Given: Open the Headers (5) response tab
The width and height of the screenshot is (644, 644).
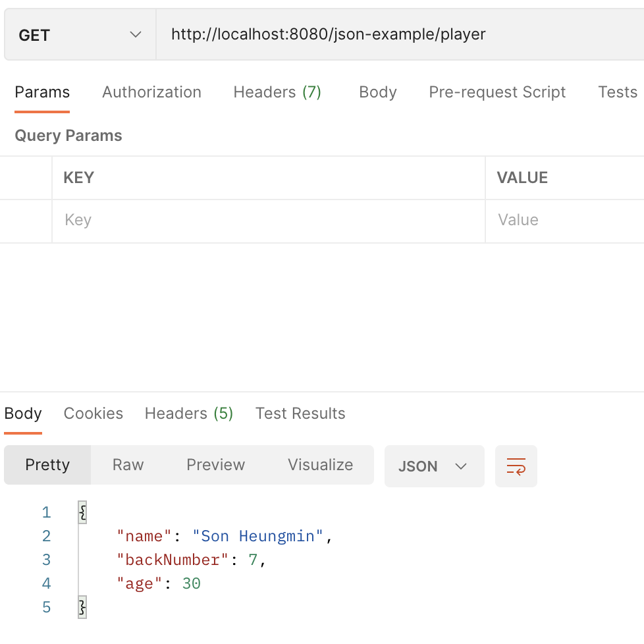Looking at the screenshot, I should pos(188,414).
